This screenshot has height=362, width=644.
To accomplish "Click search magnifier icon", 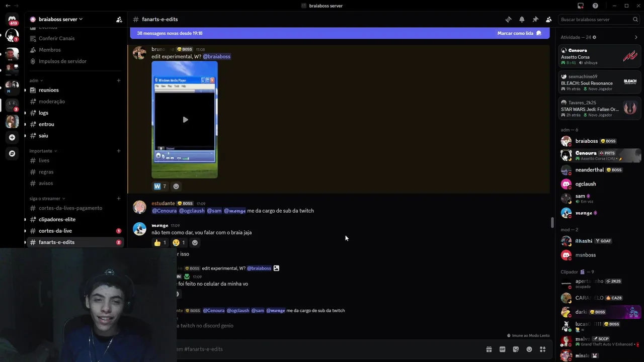I will [x=635, y=20].
